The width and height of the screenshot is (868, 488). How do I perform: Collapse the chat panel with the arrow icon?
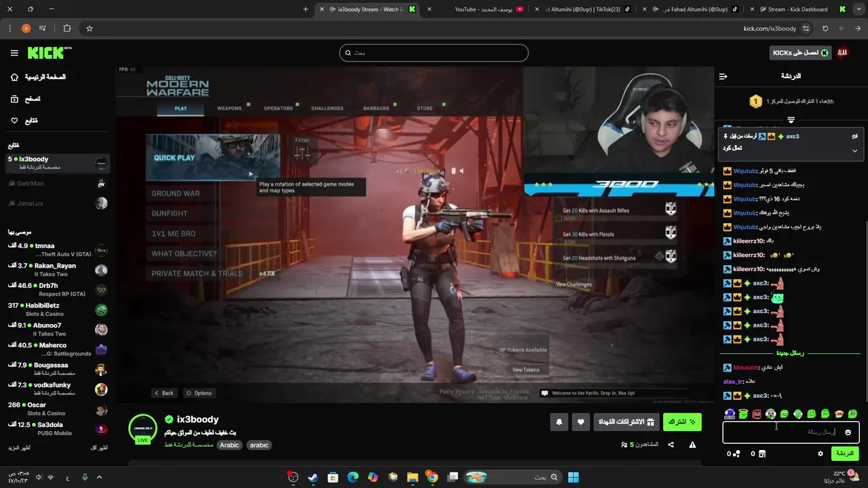(723, 76)
